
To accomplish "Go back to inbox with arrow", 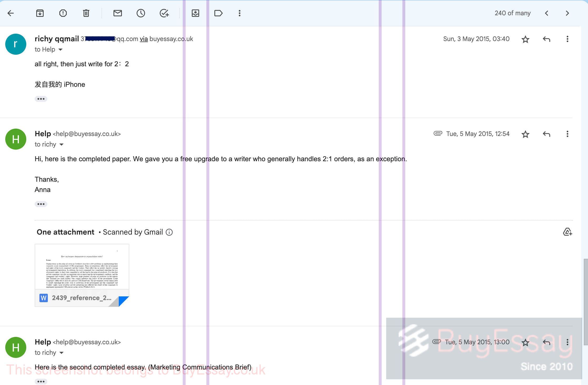I will 11,13.
